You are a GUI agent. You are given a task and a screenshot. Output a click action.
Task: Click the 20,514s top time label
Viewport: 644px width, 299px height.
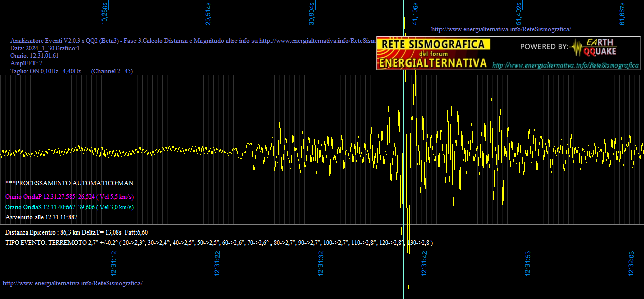click(208, 14)
